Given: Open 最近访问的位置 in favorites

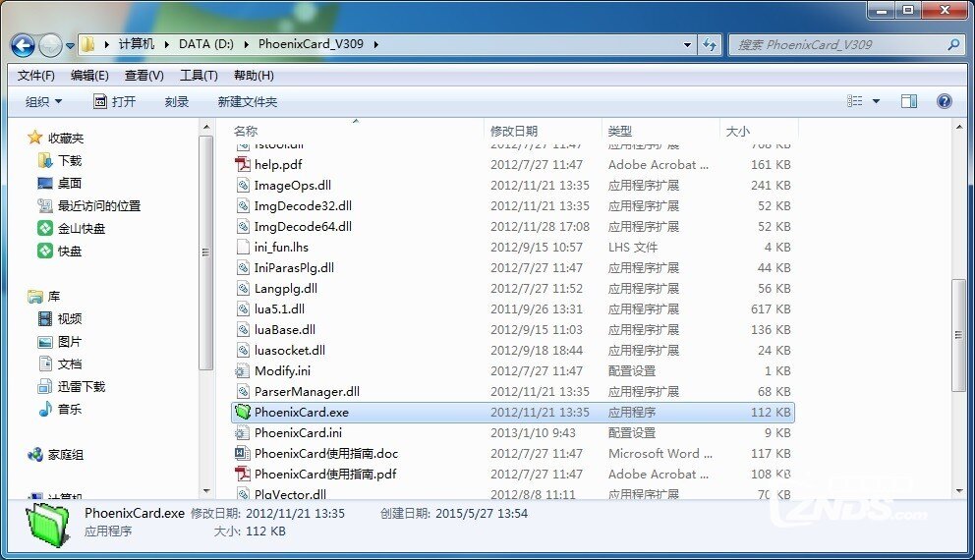Looking at the screenshot, I should click(x=99, y=205).
